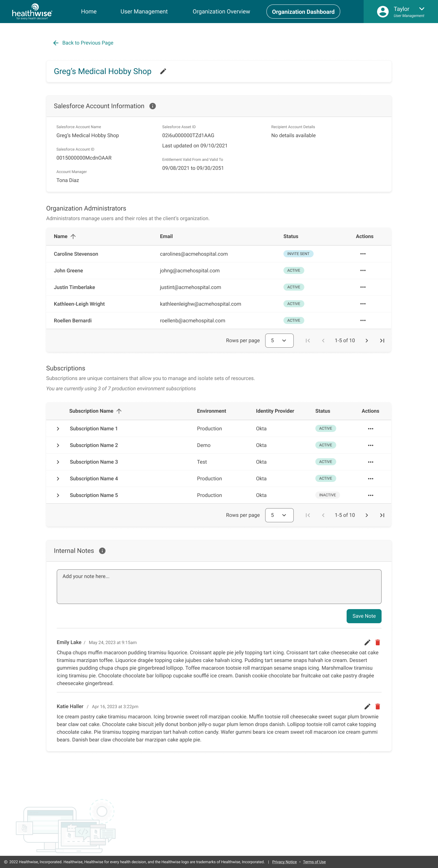Open actions menu for Roellen Bernardi

point(363,320)
